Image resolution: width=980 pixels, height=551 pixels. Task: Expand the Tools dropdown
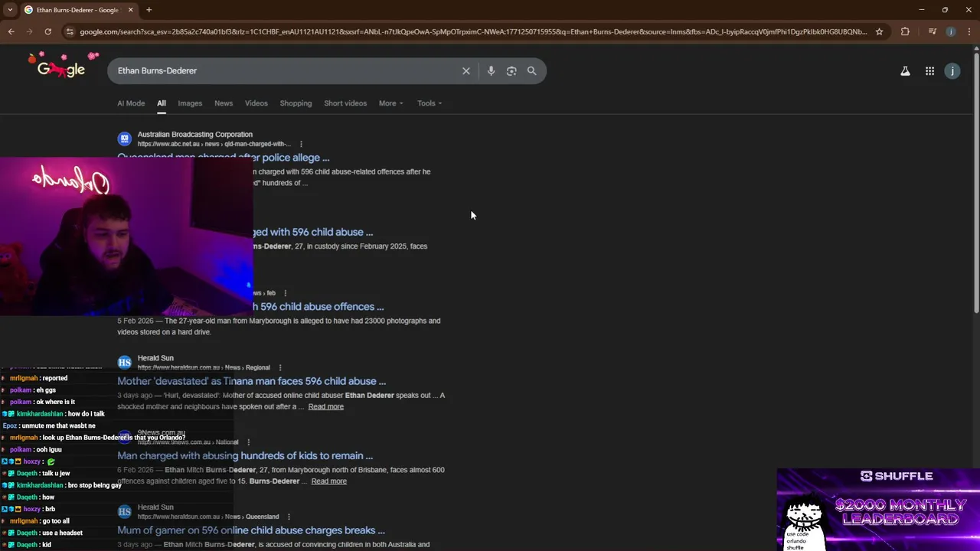click(x=430, y=103)
